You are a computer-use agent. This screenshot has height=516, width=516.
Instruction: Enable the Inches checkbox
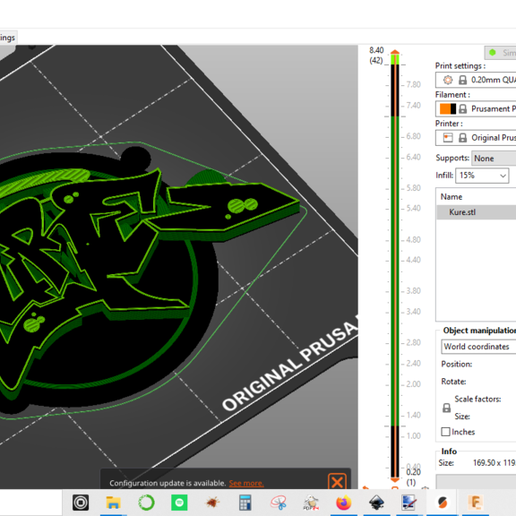point(445,432)
